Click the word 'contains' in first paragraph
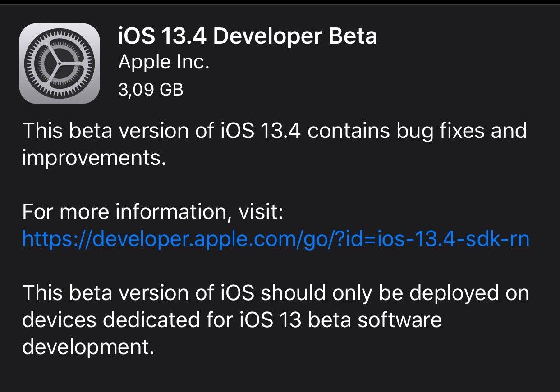Screen dimensions: 560x392 (x=349, y=131)
